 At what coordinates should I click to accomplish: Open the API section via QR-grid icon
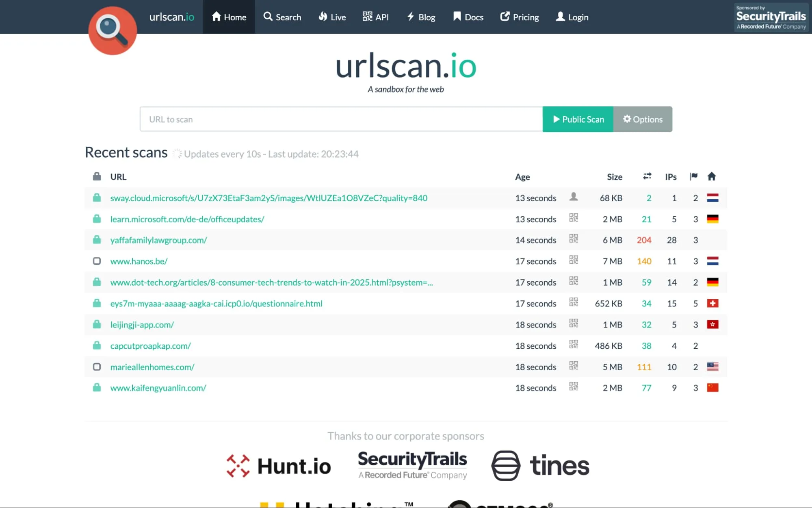[x=375, y=17]
